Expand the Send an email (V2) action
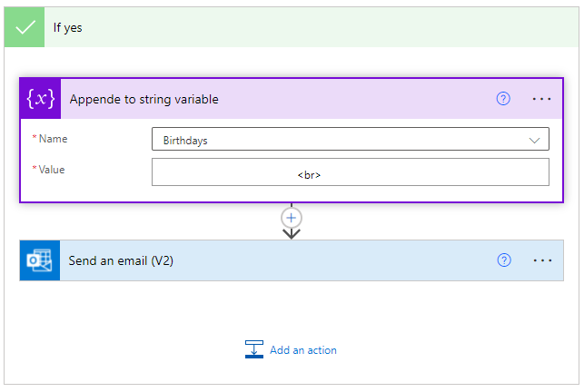 [x=292, y=260]
